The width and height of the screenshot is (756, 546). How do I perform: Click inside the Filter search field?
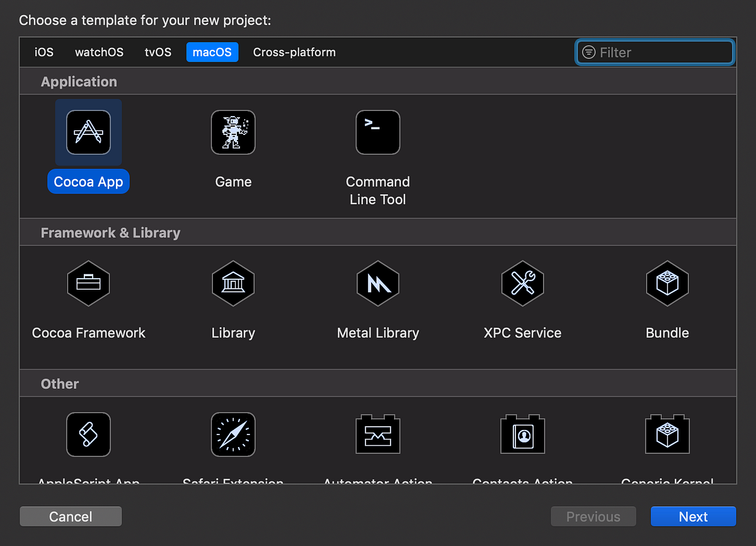tap(655, 52)
